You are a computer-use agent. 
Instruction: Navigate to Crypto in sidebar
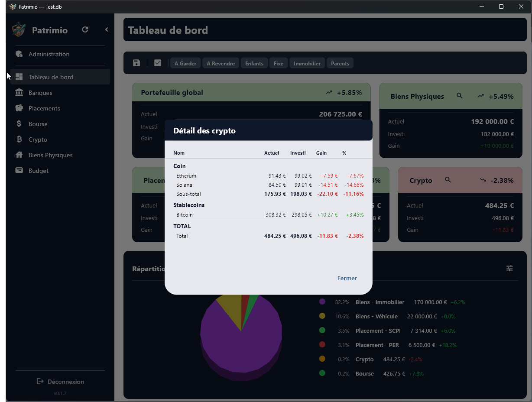tap(60, 139)
